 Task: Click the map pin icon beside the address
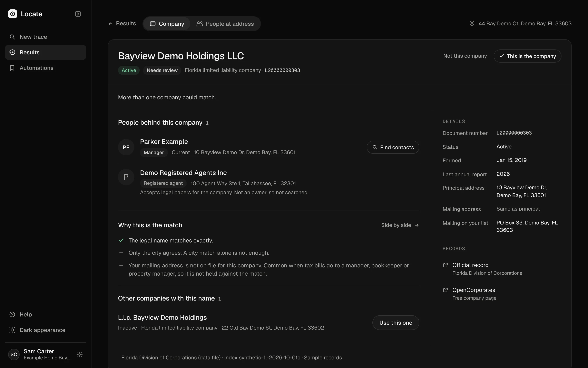point(472,24)
